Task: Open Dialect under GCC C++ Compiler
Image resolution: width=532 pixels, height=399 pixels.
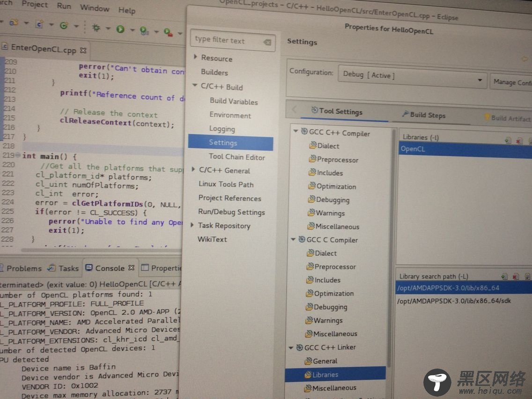Action: pos(324,146)
